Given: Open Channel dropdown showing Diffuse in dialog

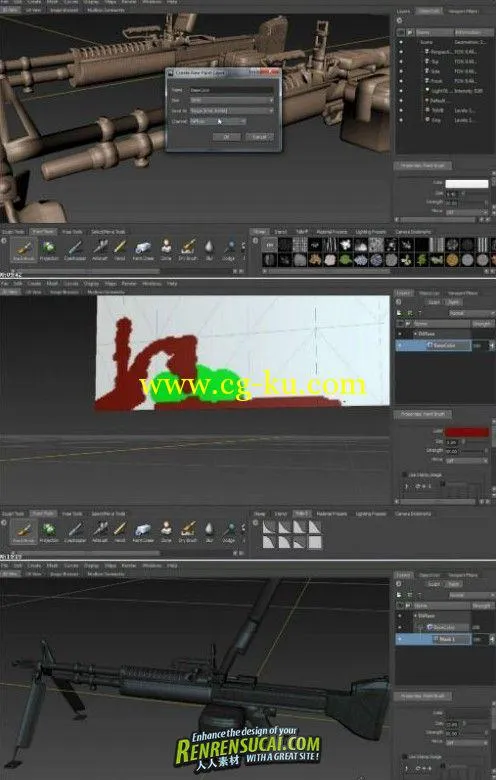Looking at the screenshot, I should coord(217,121).
